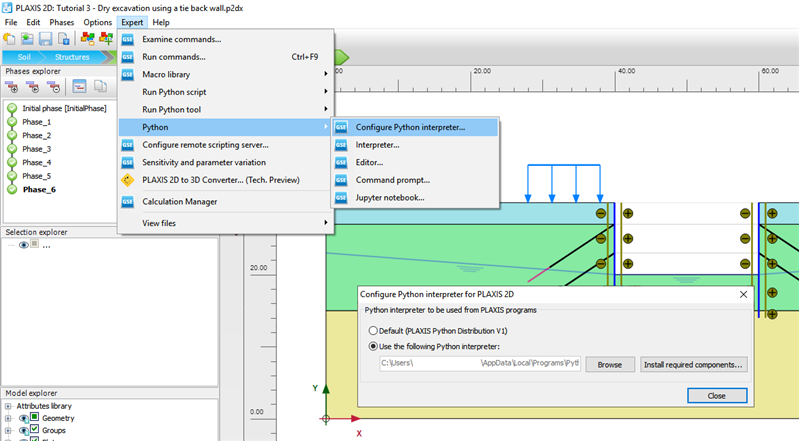The image size is (799, 441).
Task: Open the File menu
Action: [x=11, y=22]
